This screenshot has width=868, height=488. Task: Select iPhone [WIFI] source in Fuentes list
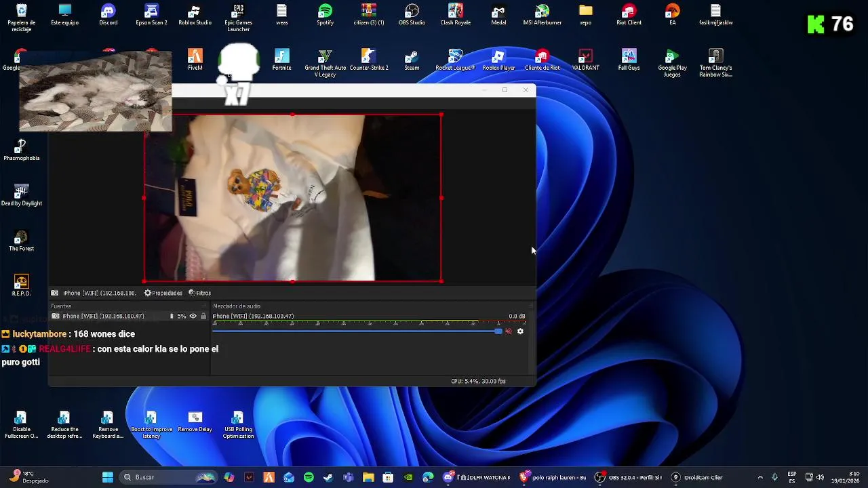(129, 317)
